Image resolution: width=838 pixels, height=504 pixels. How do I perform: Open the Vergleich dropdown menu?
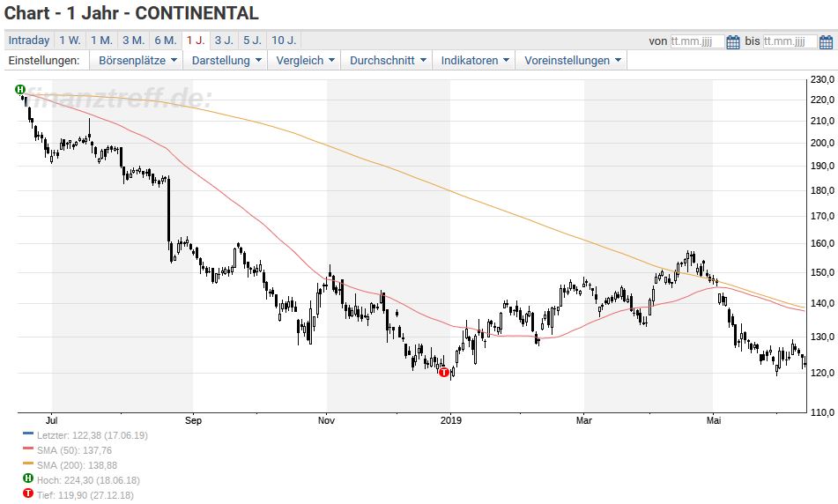tap(305, 61)
